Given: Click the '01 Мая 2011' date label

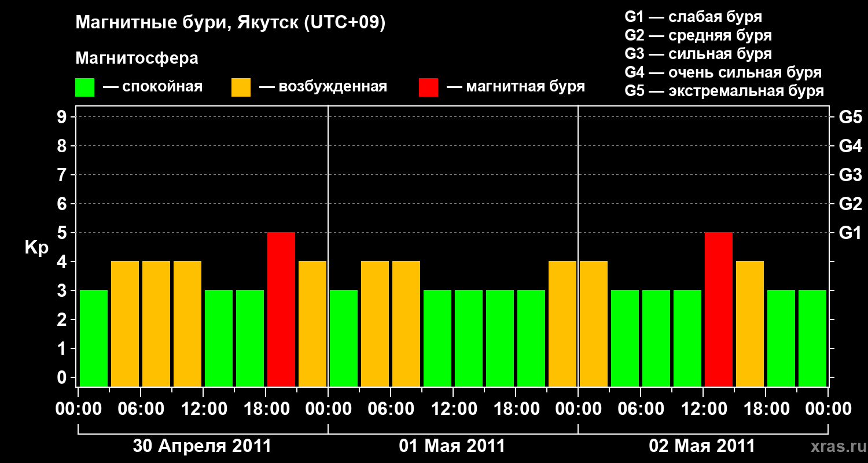Looking at the screenshot, I should coord(452,446).
